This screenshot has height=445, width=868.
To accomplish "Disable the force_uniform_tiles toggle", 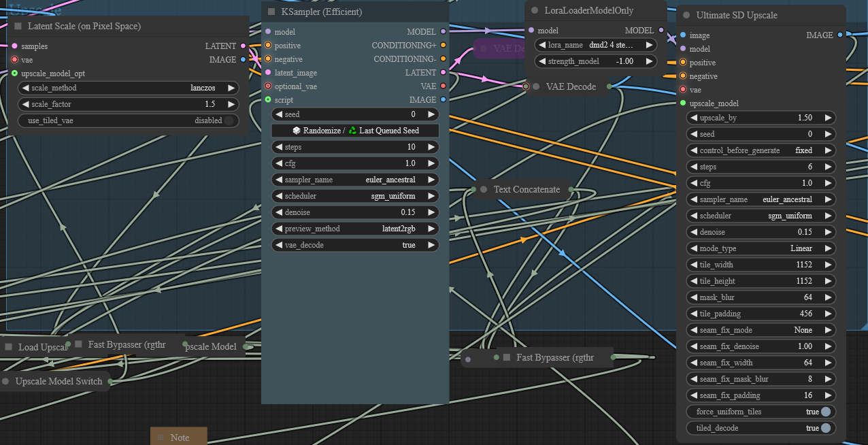I will click(x=825, y=412).
